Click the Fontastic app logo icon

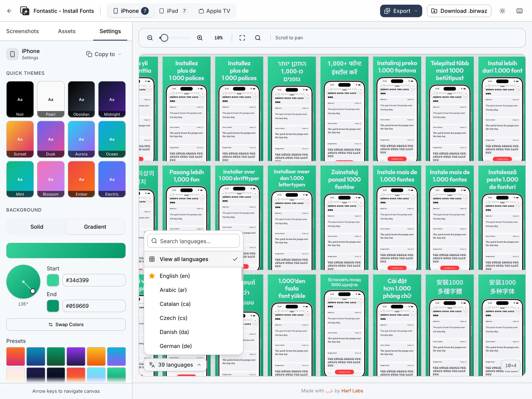click(25, 11)
